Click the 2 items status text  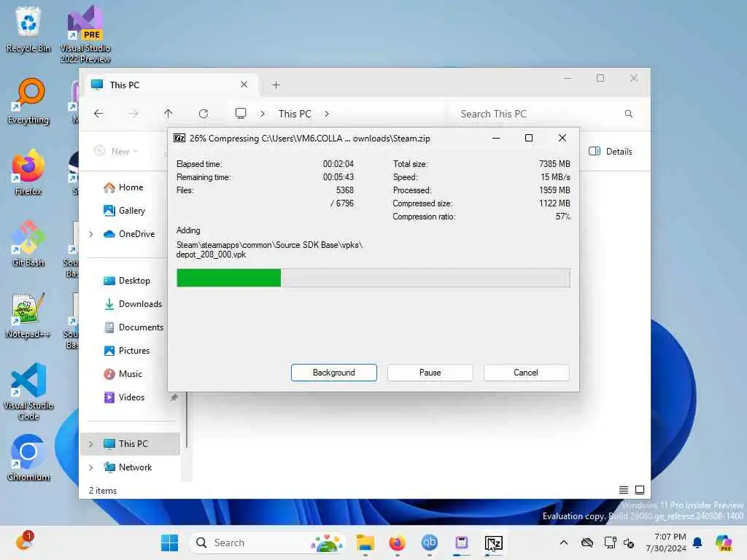(x=103, y=491)
